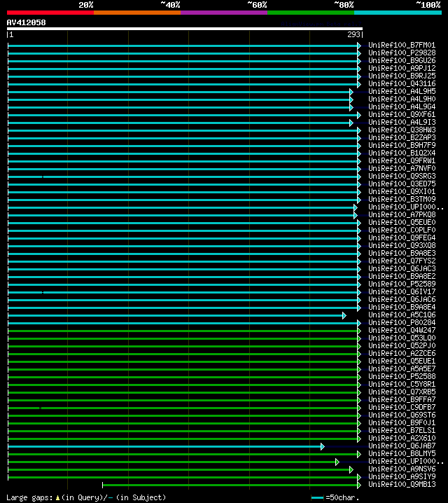Screen dimensions: 448x503
Task: Click hit label UniRef100_Q43116
Action: pyautogui.click(x=402, y=84)
